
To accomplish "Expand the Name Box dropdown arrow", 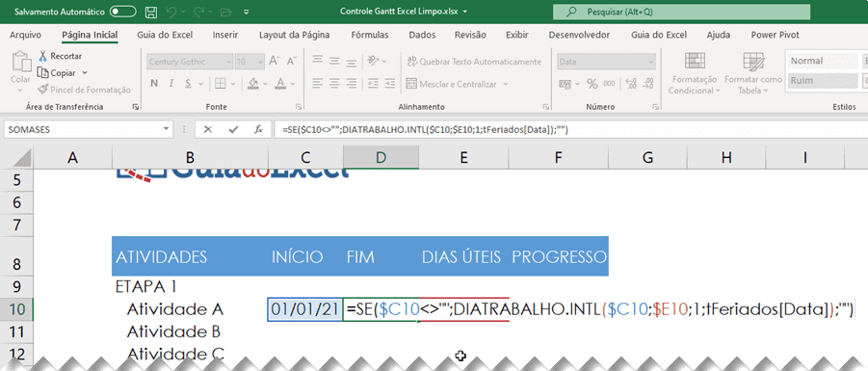I will pos(166,129).
